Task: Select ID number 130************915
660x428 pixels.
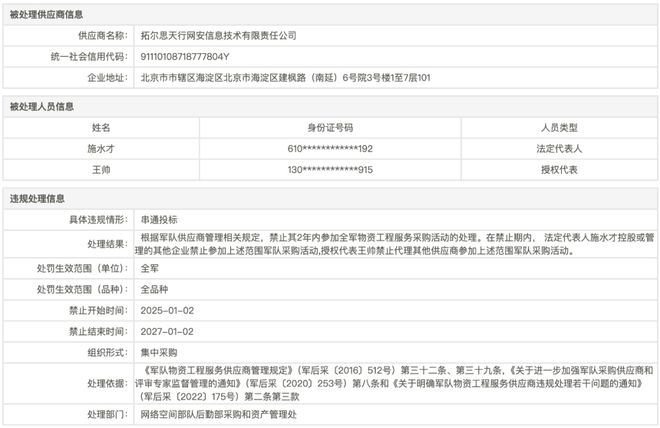Action: point(330,170)
